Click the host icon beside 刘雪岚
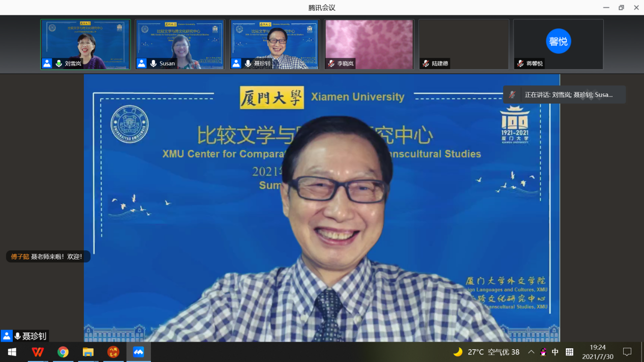 click(x=47, y=63)
